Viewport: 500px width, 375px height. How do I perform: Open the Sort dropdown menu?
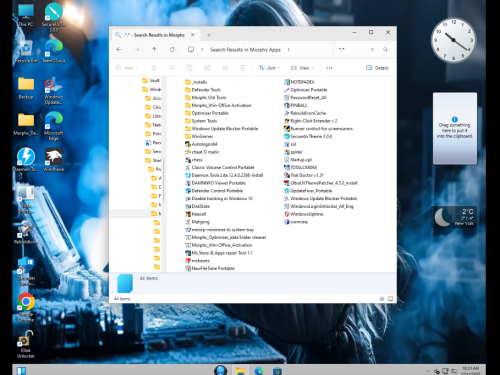[269, 68]
